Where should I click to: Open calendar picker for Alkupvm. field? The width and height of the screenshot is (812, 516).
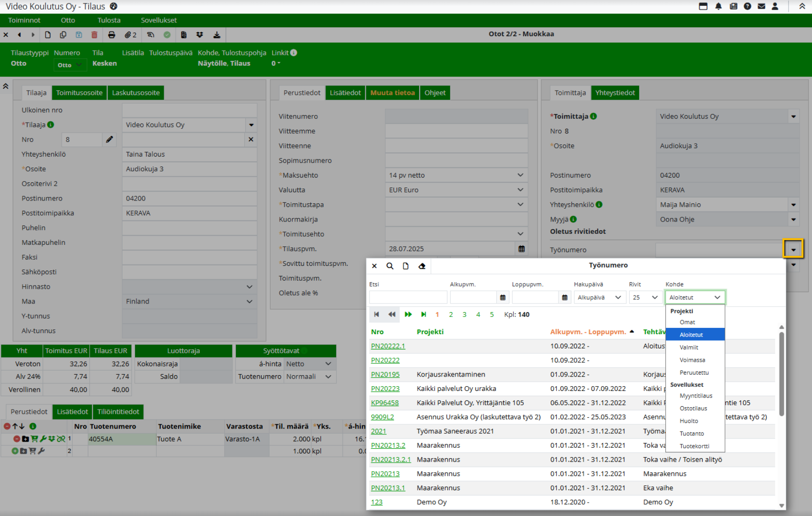[503, 297]
